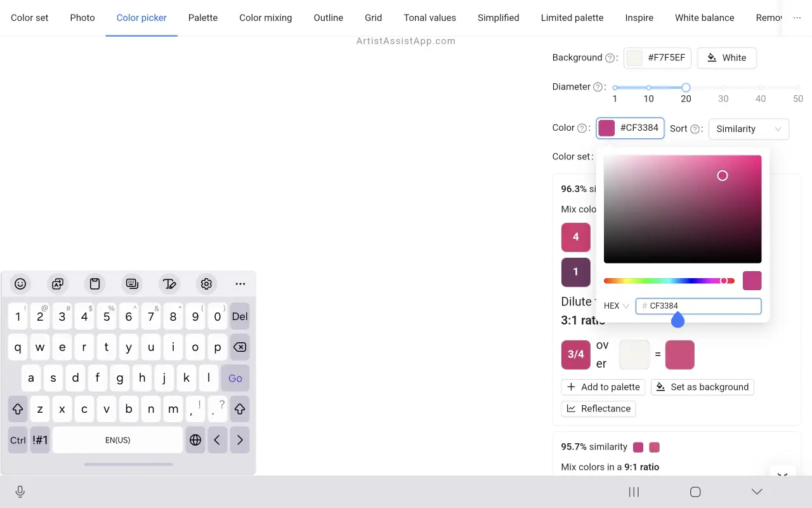Switch to symbols with !#1 key
Screen dimensions: 812x508
40,440
